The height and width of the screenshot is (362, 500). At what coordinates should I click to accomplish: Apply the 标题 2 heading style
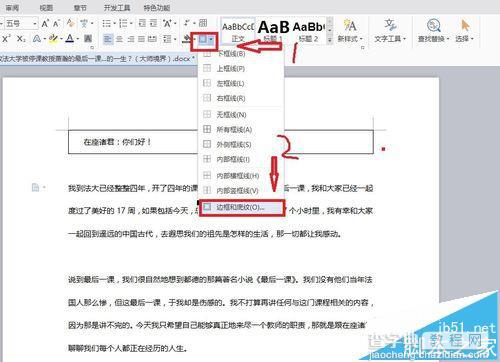[309, 31]
